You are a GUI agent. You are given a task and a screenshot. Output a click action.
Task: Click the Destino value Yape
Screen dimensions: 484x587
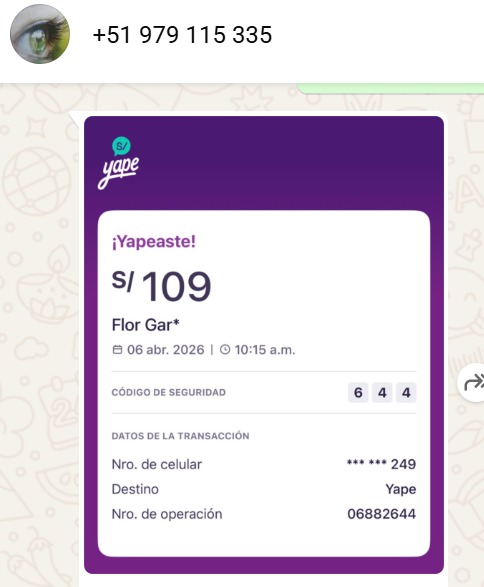[401, 489]
